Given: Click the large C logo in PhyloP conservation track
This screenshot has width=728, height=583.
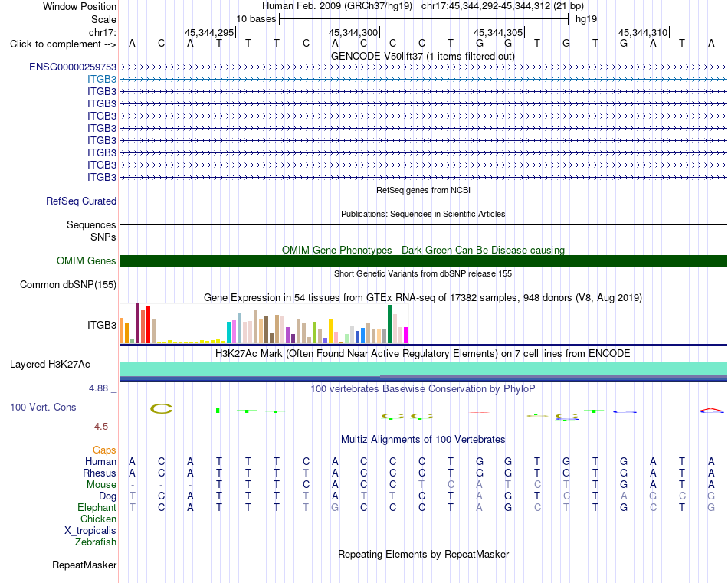Looking at the screenshot, I should (161, 409).
